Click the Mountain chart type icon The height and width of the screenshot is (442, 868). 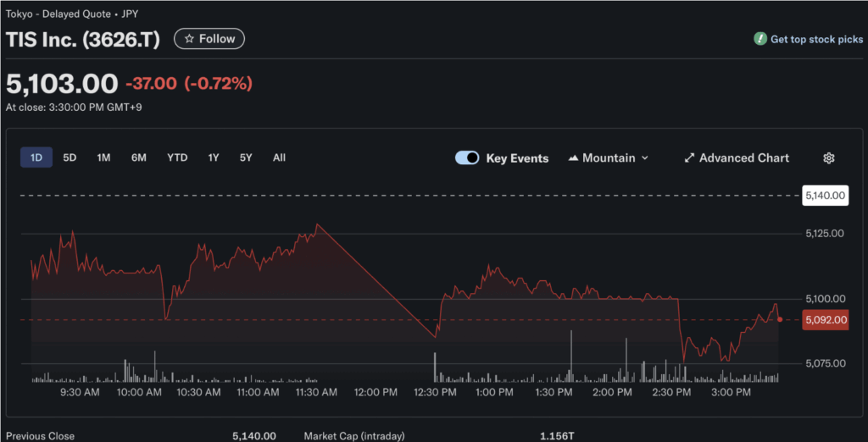pyautogui.click(x=574, y=158)
